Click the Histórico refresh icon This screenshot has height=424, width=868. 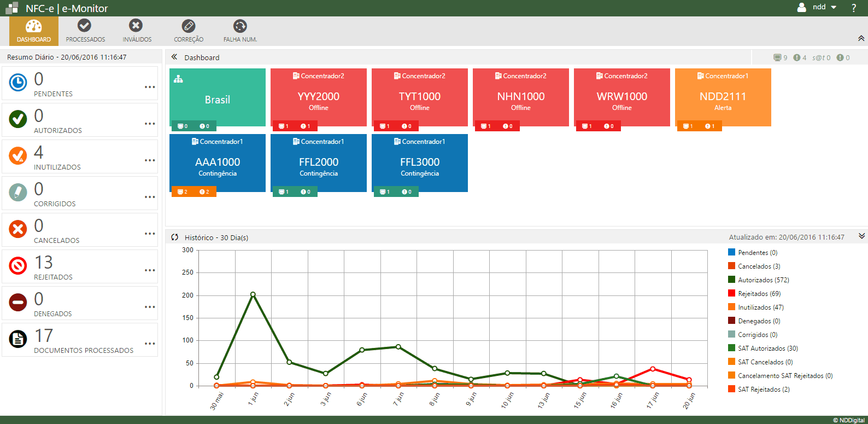(175, 237)
